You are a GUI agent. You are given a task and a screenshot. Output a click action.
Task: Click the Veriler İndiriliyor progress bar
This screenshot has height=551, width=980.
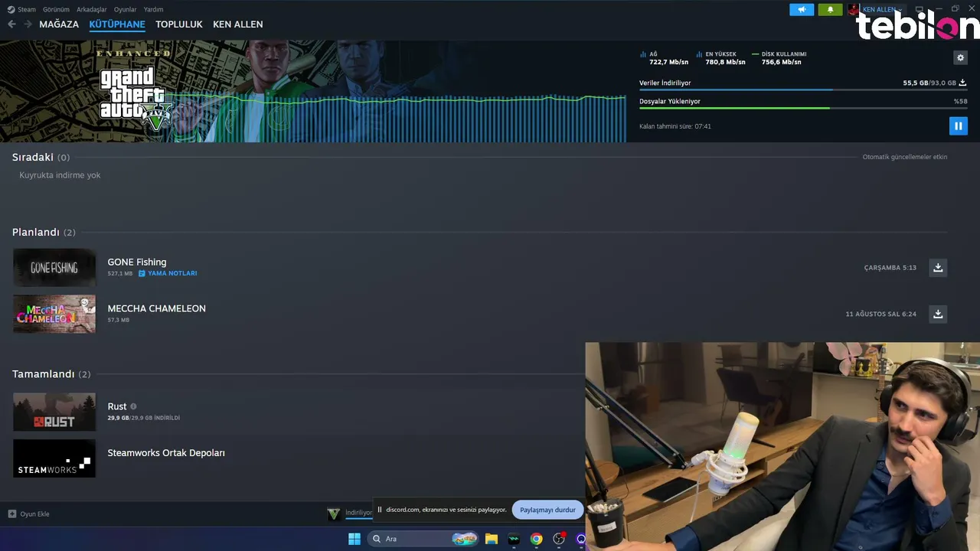803,90
